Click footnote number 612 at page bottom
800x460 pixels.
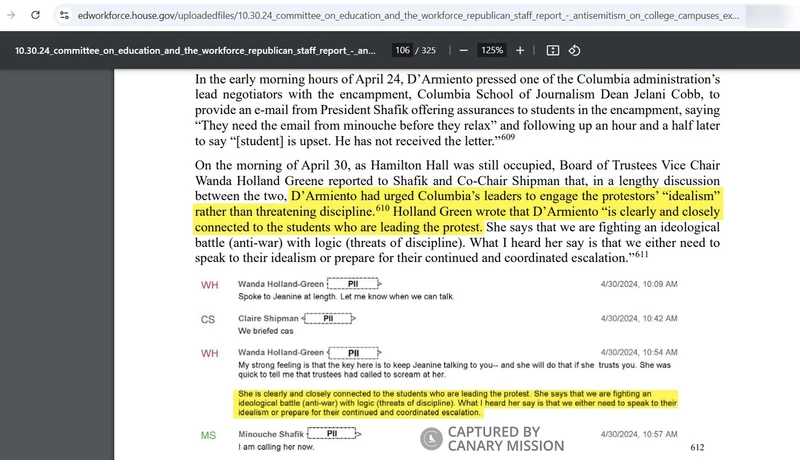(x=697, y=447)
